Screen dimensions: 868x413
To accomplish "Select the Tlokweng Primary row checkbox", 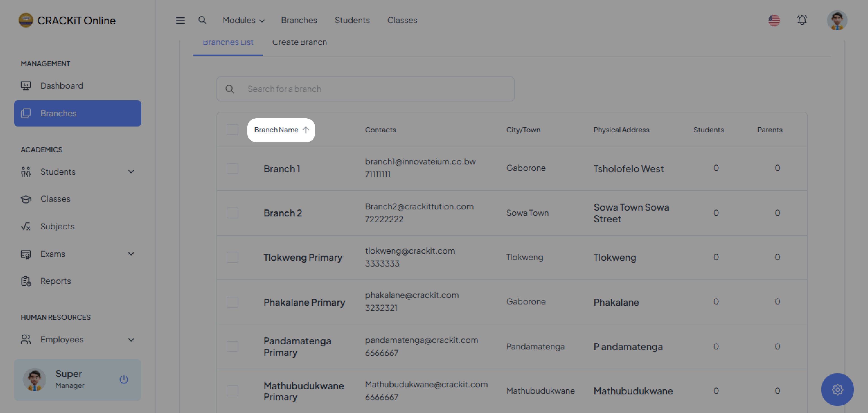I will (x=233, y=257).
